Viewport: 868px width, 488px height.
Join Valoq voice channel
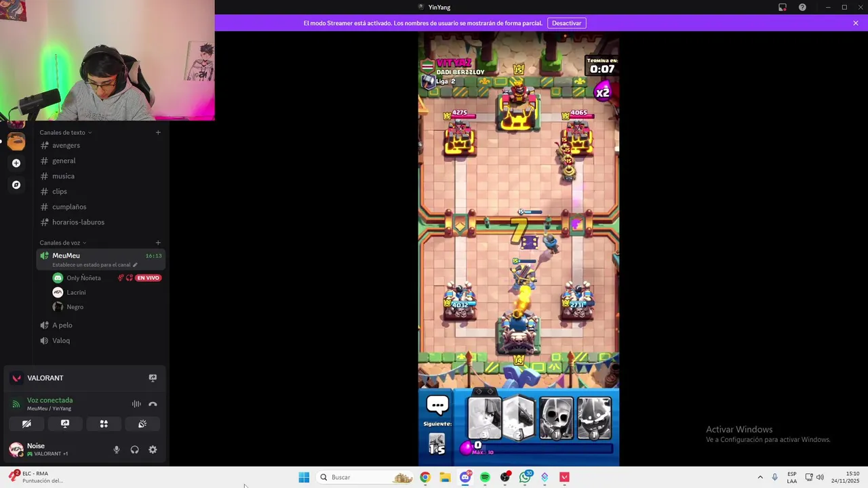tap(100, 340)
